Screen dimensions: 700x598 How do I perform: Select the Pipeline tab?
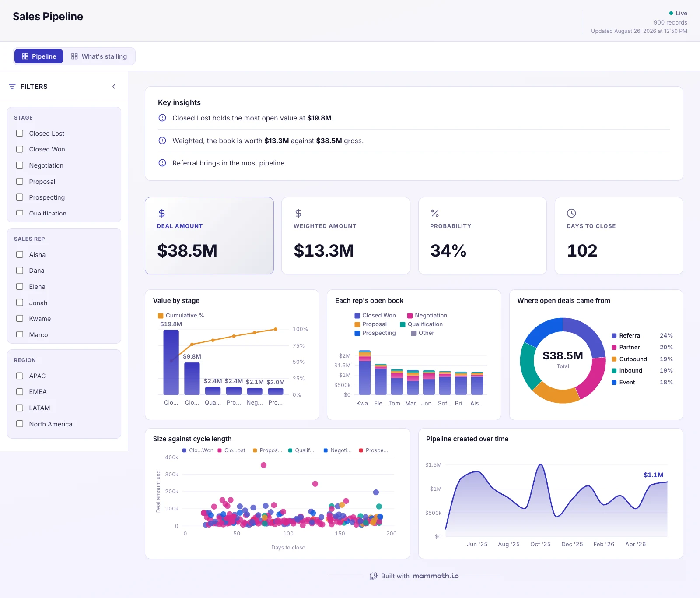click(x=39, y=56)
